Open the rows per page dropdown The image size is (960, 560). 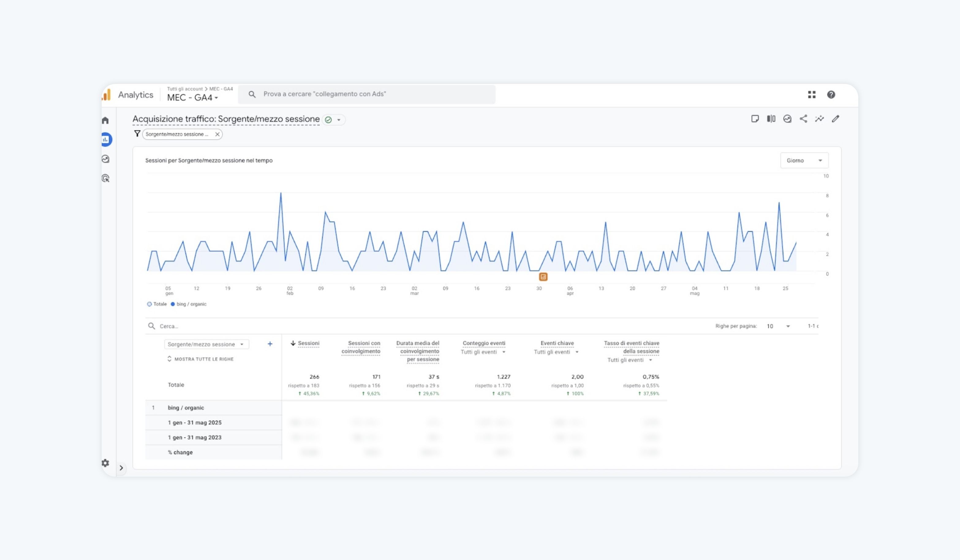point(778,326)
